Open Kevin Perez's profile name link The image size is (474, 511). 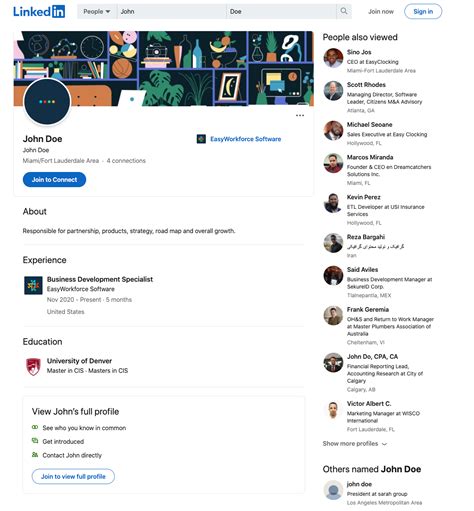pos(363,197)
